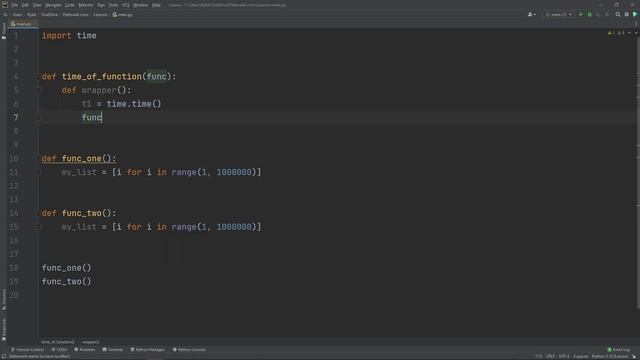Click the run with coverage icon in toolbar
This screenshot has width=640, height=360.
tap(598, 14)
